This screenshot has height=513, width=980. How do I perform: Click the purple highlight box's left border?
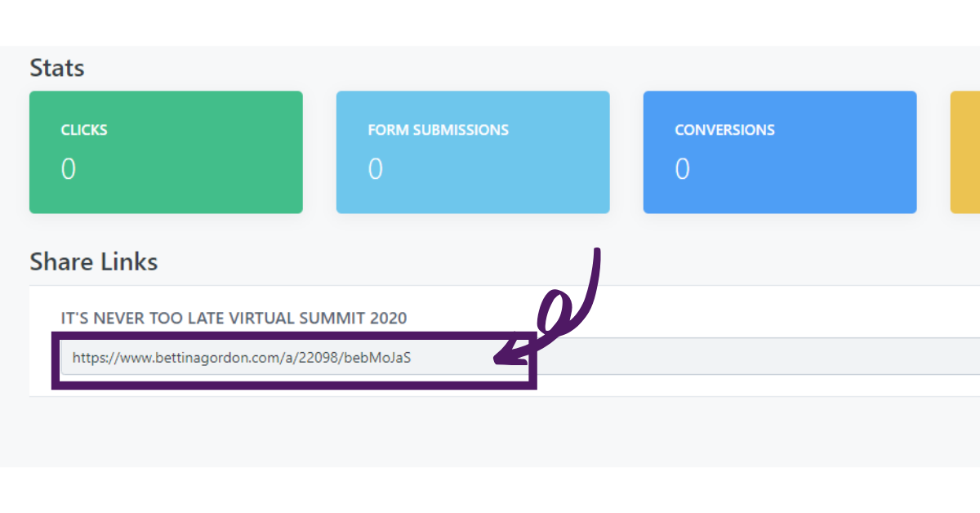[x=56, y=360]
